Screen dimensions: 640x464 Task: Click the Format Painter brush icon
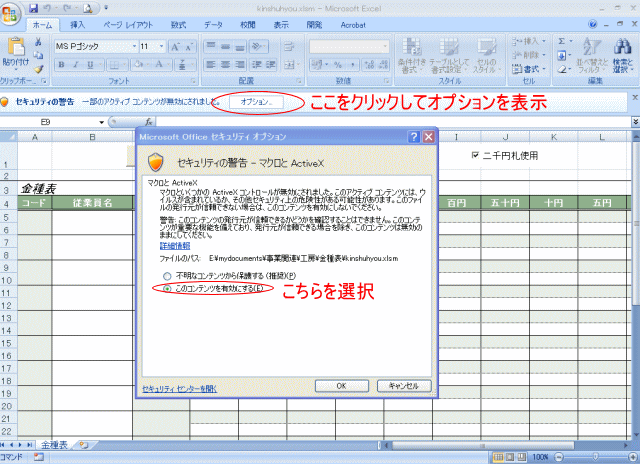(38, 69)
